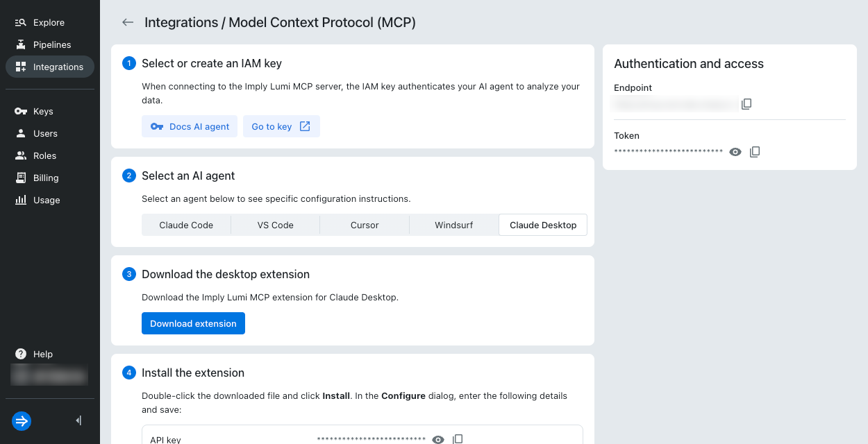The height and width of the screenshot is (444, 868).
Task: Switch to the Cursor agent tab
Action: click(x=365, y=225)
